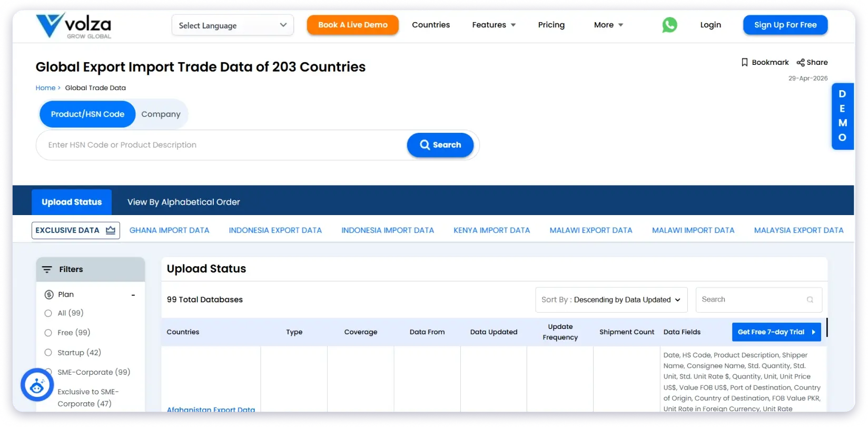
Task: Open Kenya Import Data link
Action: [x=492, y=230]
